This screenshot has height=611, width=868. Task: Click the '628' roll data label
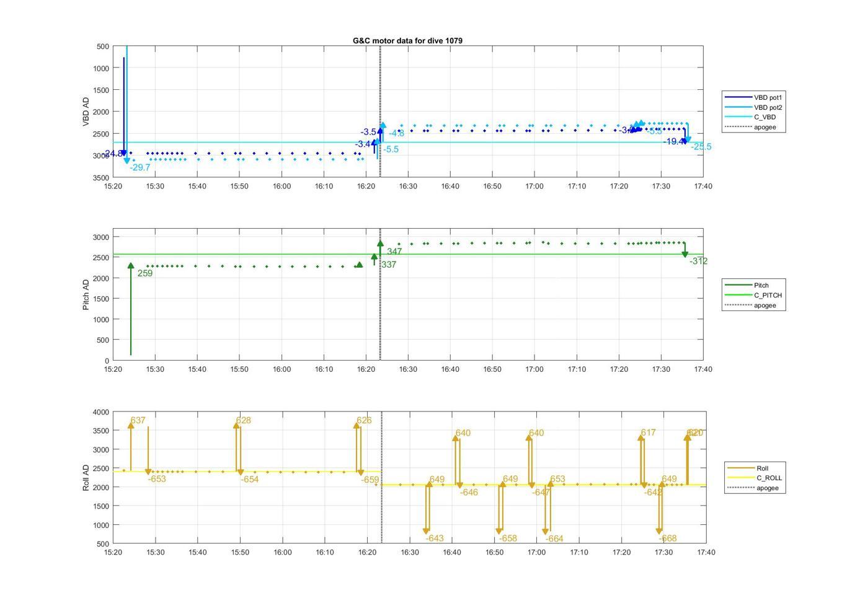tap(244, 420)
